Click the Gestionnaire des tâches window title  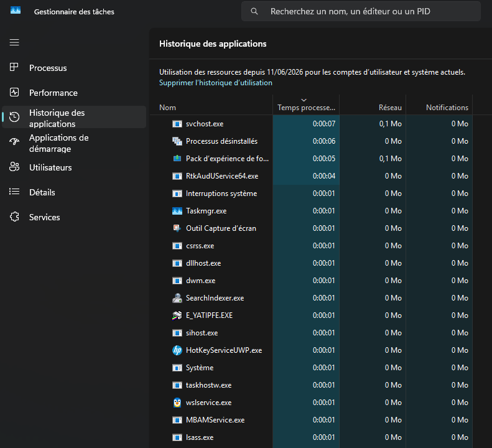coord(74,12)
